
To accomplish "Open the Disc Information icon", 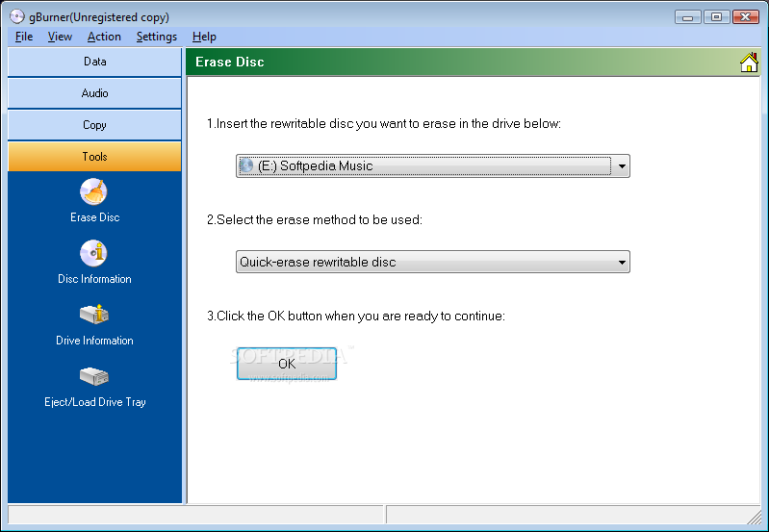I will [93, 254].
